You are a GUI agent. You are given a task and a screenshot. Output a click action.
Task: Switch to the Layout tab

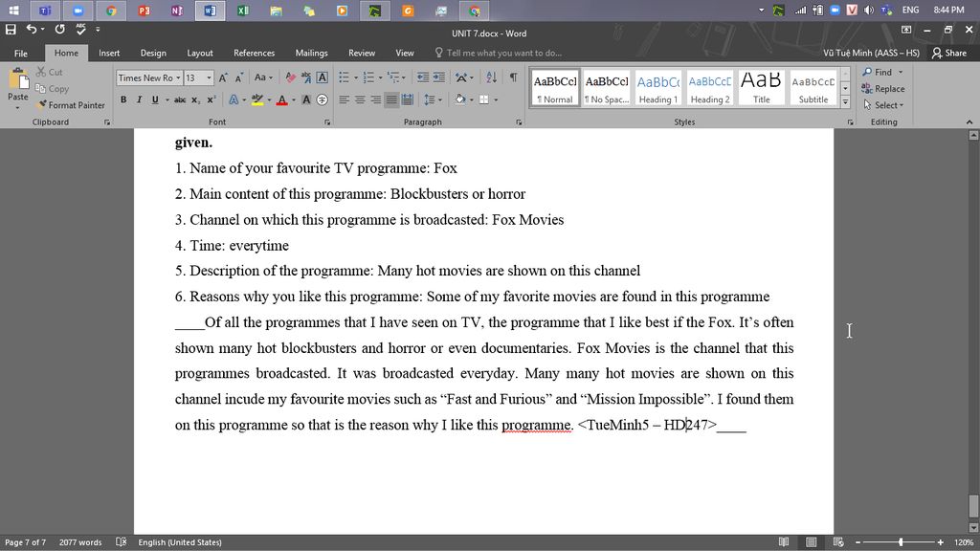pos(200,54)
